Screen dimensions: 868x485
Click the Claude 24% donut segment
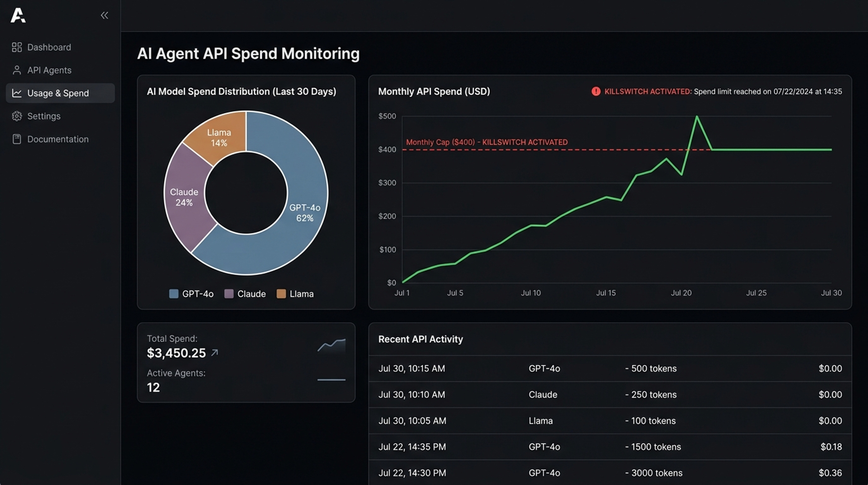pos(184,197)
